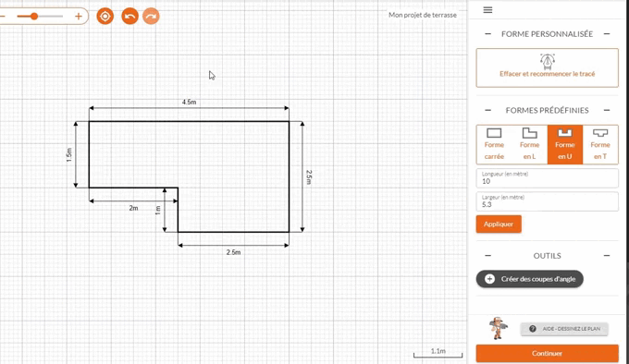Click the recenter view target icon
629x364 pixels.
(x=105, y=17)
